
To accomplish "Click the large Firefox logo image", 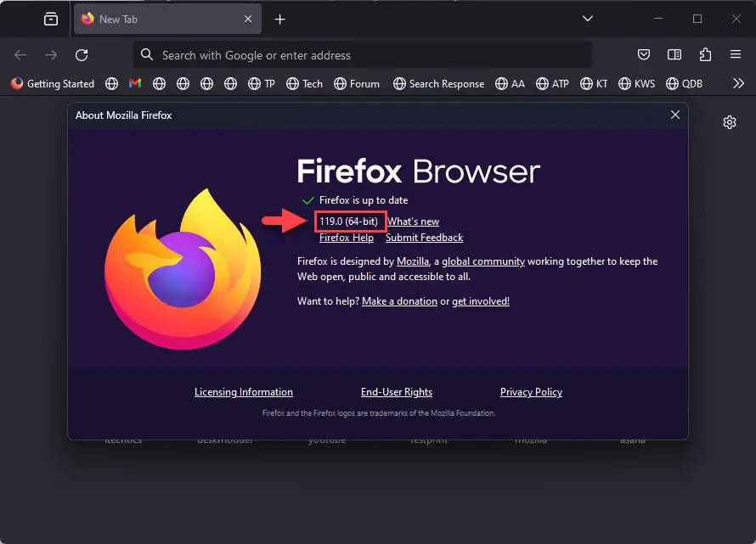I will coord(183,269).
